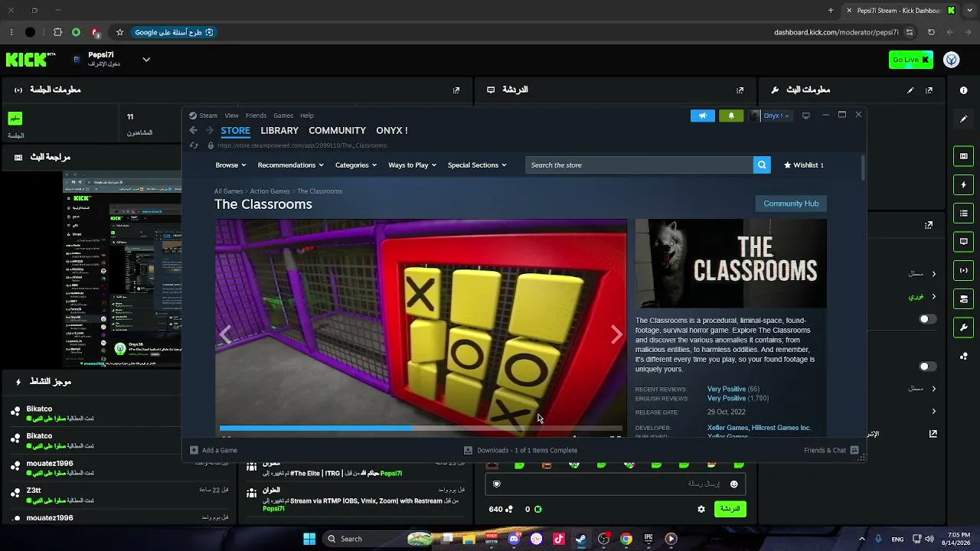Click the chat bubble icon in Kick sidebar
This screenshot has width=980, height=551.
coord(963,242)
